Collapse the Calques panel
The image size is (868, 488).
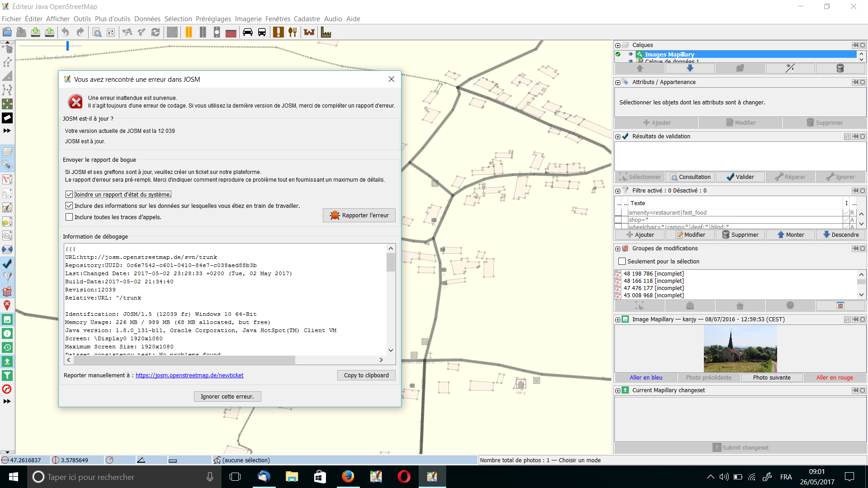(x=618, y=45)
